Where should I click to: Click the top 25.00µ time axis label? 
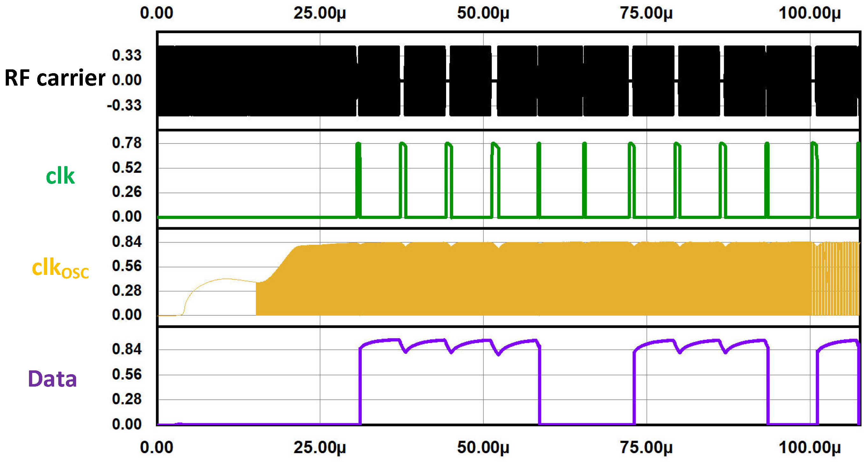pyautogui.click(x=319, y=13)
